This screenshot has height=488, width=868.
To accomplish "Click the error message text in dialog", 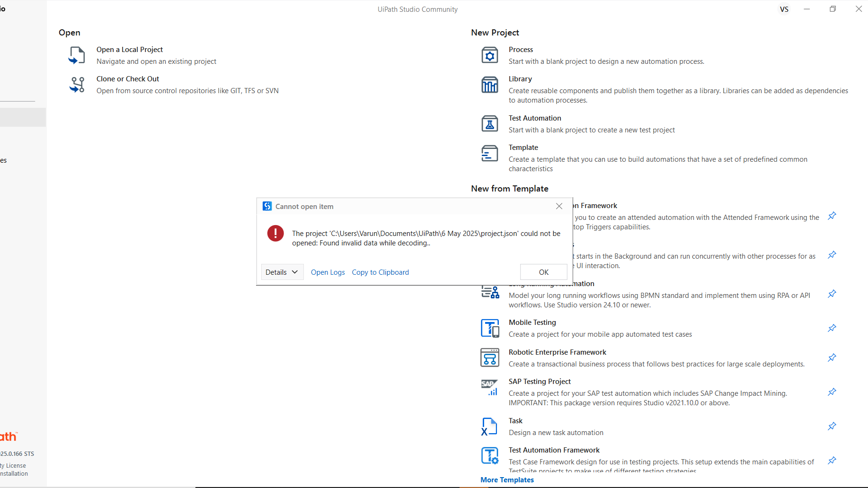I will coord(426,238).
